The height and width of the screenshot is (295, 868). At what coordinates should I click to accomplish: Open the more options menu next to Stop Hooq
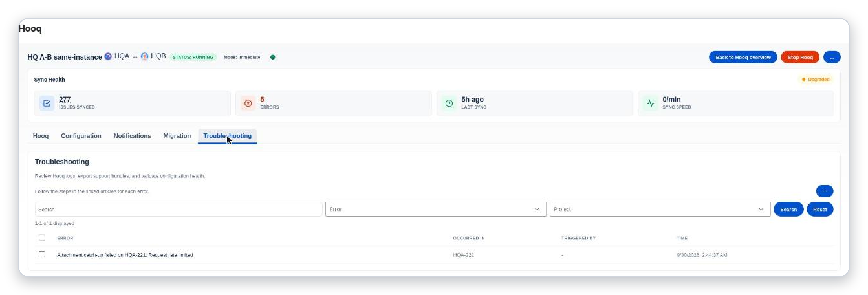(x=832, y=57)
